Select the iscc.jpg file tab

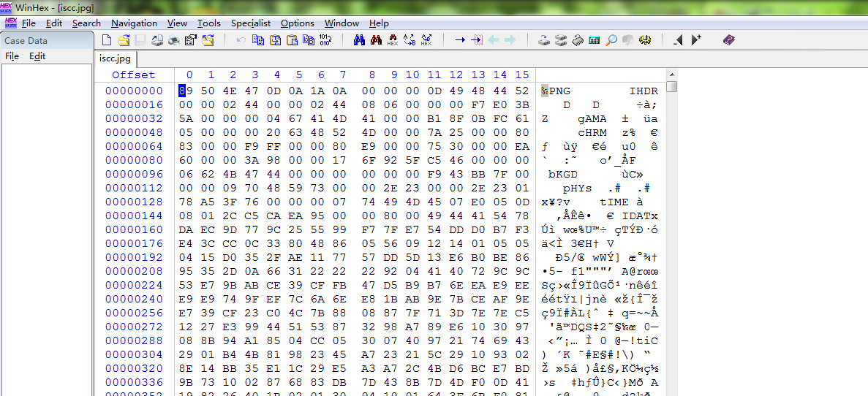pos(114,58)
